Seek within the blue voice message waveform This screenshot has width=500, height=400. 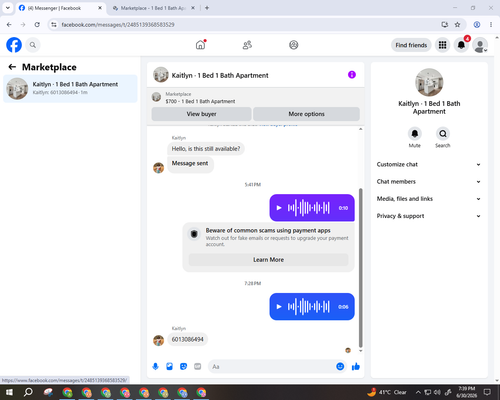point(309,307)
